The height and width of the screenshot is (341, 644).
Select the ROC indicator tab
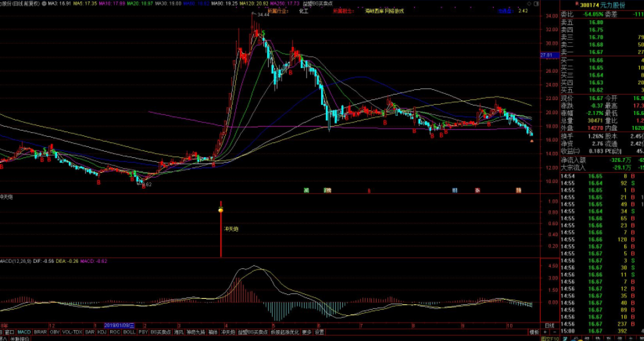pos(115,332)
